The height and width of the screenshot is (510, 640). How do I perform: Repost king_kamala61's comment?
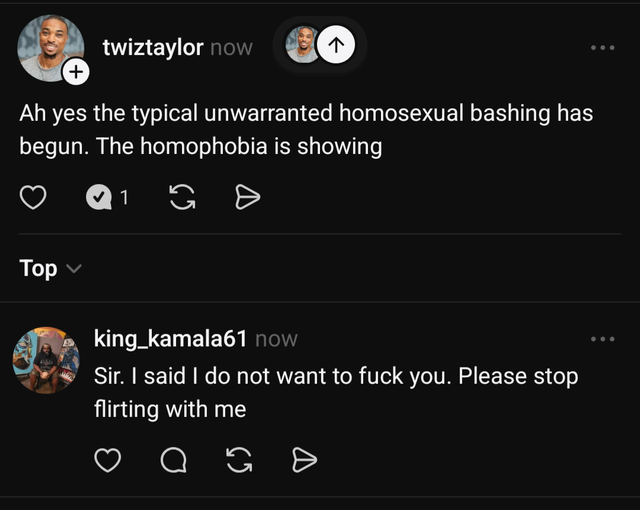(x=238, y=459)
